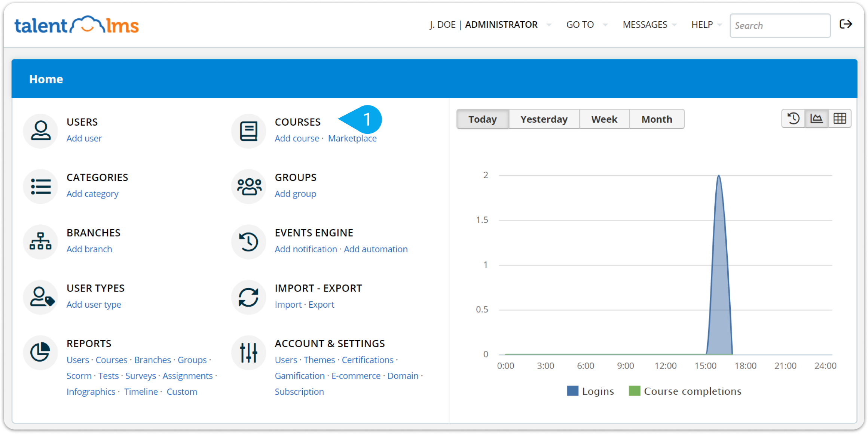Click the COURSES heading

pyautogui.click(x=298, y=122)
